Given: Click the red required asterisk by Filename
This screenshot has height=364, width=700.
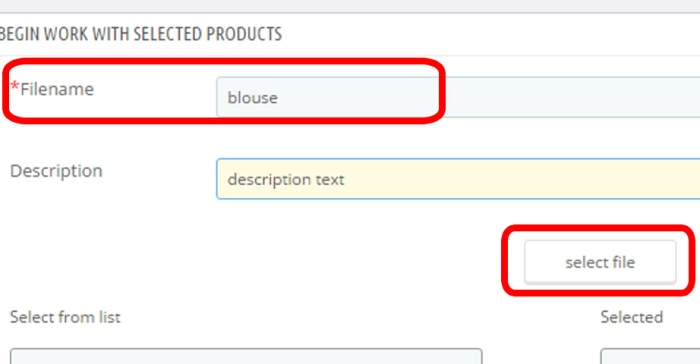Looking at the screenshot, I should [15, 86].
